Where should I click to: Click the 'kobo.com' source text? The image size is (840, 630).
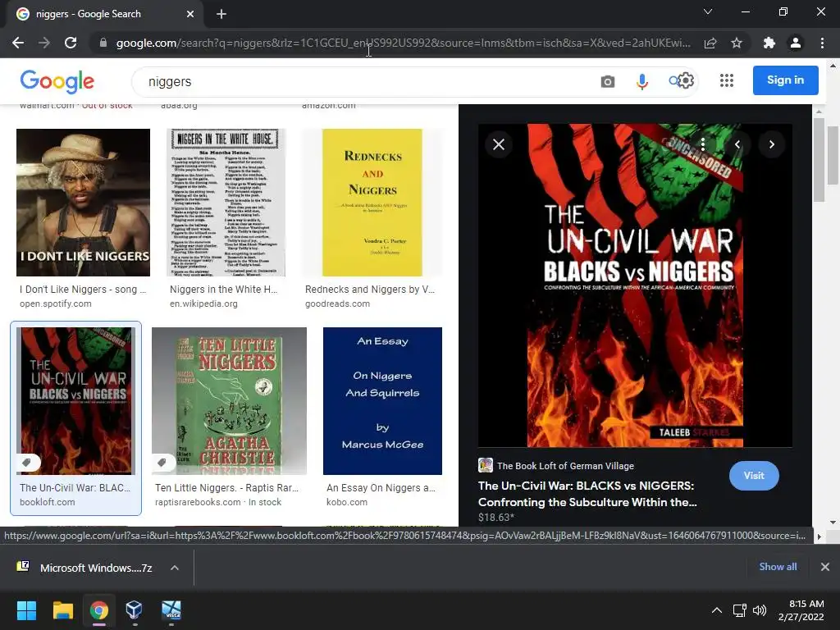[347, 502]
